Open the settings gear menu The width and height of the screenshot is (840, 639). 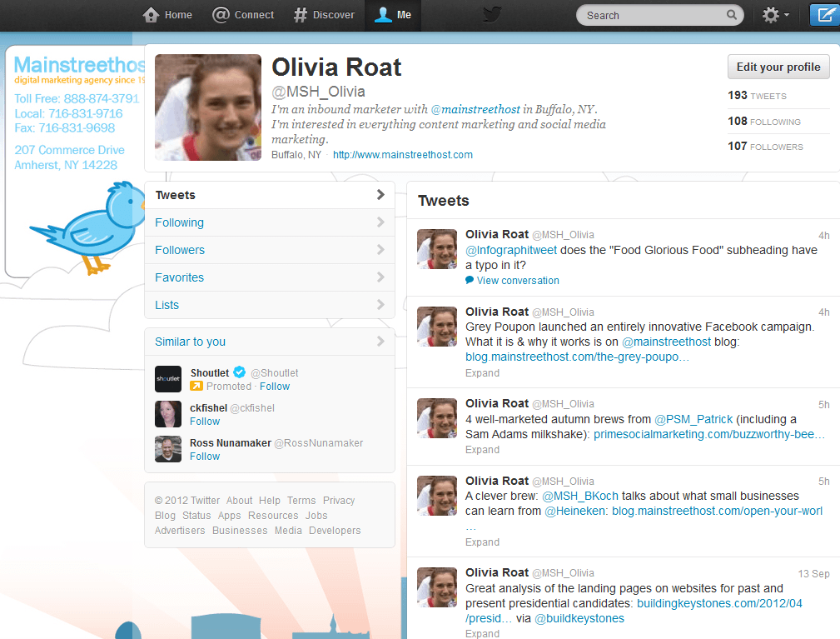(775, 14)
